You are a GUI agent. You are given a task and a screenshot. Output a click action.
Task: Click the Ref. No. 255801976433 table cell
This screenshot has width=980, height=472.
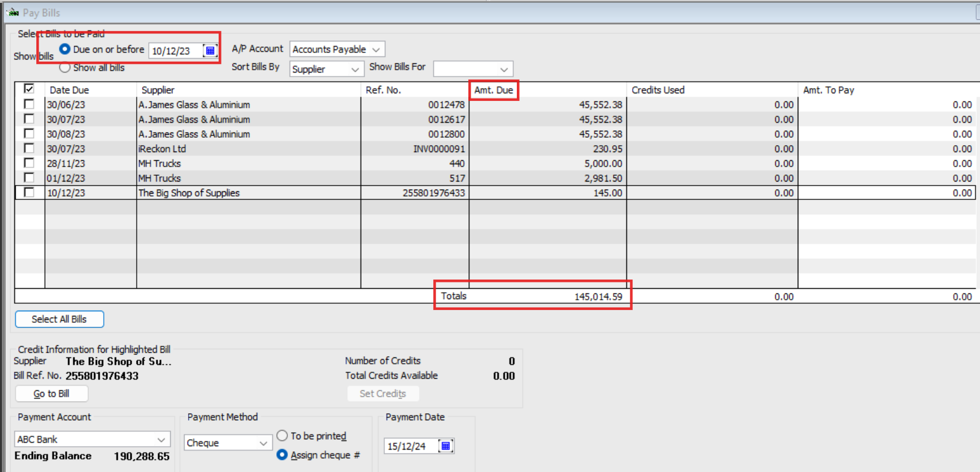click(415, 193)
